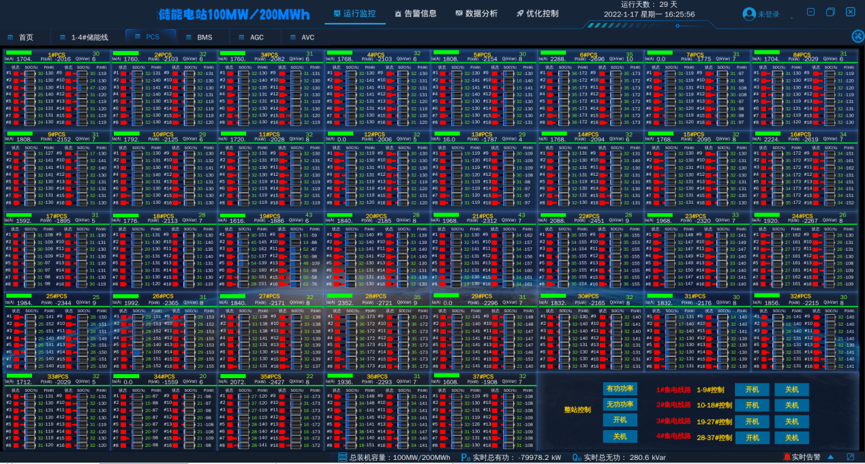Click the 优化控制 rocket icon

520,14
